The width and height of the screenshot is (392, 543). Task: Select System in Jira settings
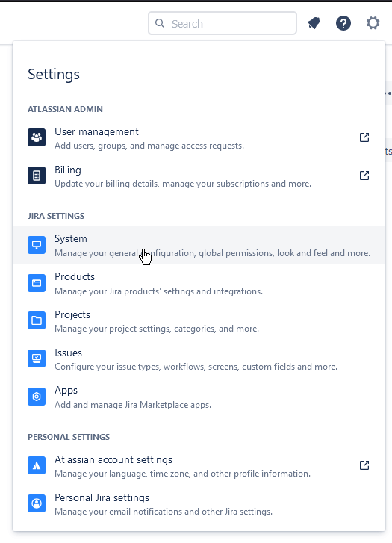click(199, 245)
